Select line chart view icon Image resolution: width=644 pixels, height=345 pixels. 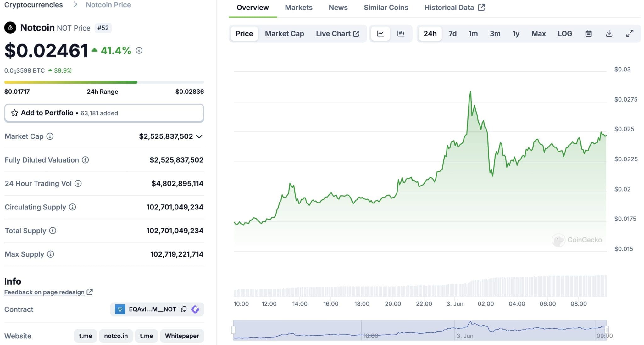pos(380,34)
